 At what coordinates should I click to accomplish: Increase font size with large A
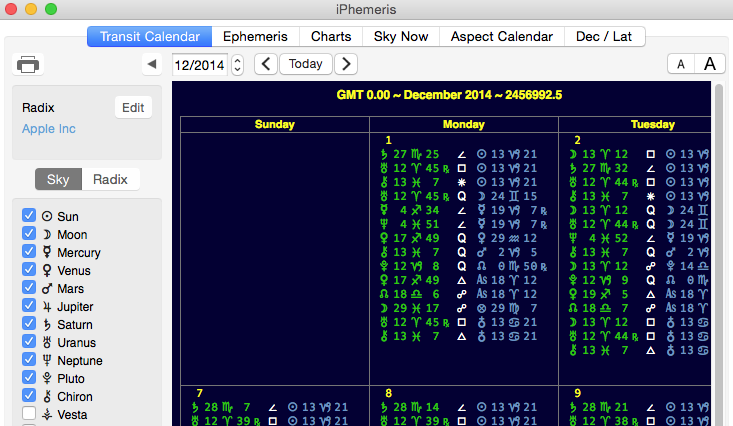pos(710,64)
